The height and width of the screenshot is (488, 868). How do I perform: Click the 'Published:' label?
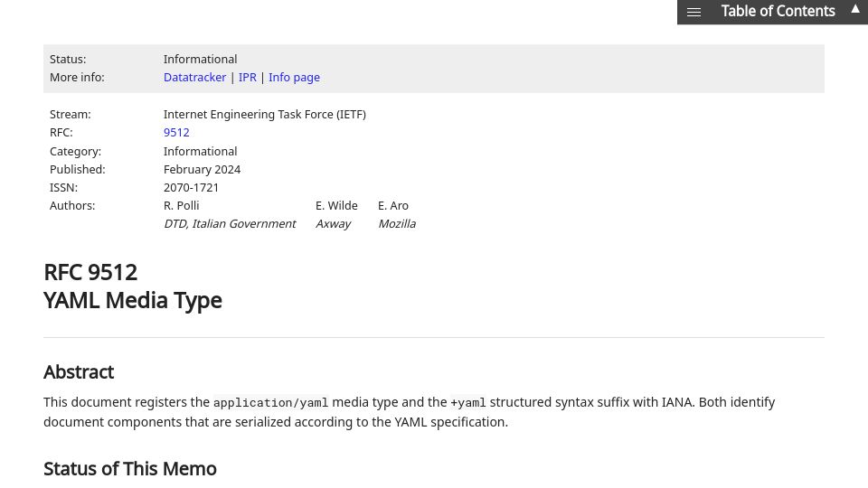[78, 169]
